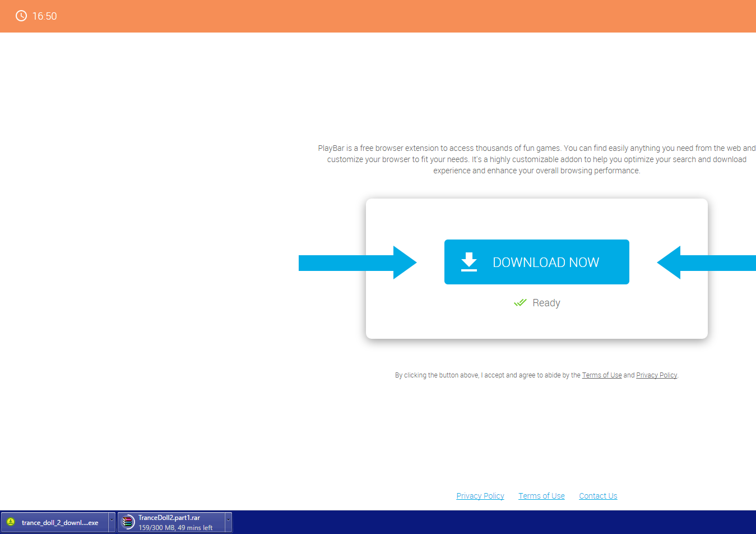Viewport: 756px width, 534px height.
Task: Click the right blue arrow pointing left
Action: 706,263
